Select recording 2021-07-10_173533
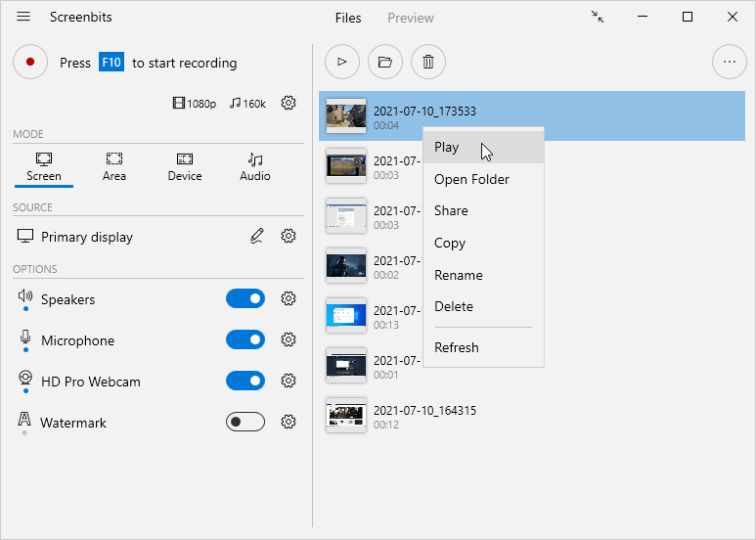This screenshot has width=756, height=540. (x=532, y=116)
